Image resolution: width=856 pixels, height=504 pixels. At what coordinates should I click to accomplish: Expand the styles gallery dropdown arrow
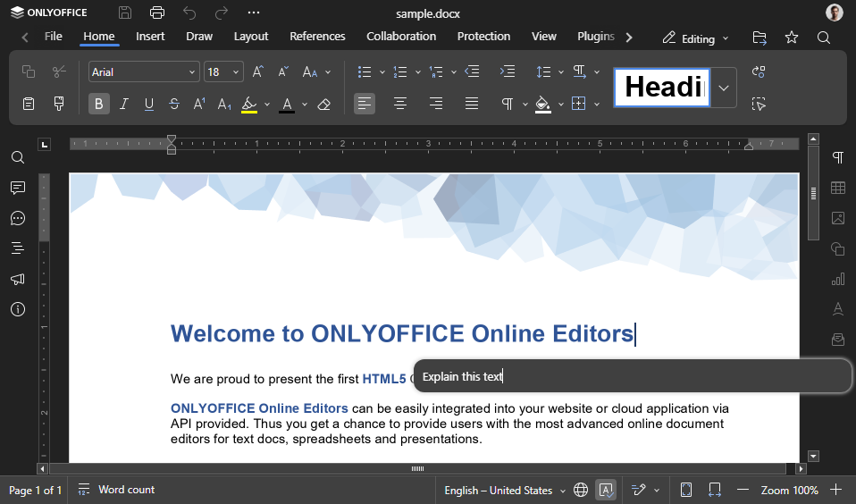724,88
